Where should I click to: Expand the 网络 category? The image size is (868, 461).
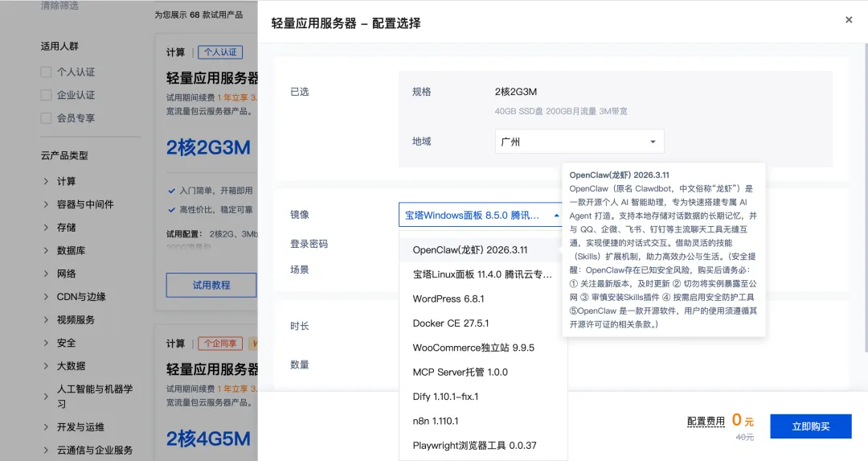(47, 274)
